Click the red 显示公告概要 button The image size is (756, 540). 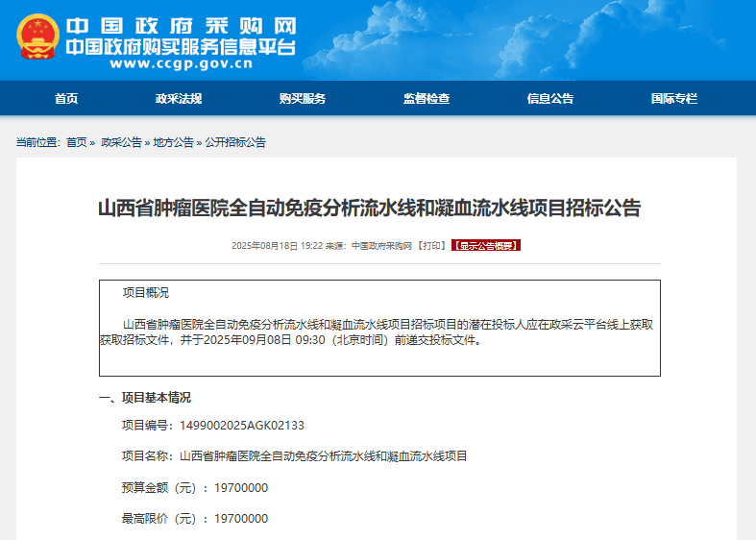(486, 245)
